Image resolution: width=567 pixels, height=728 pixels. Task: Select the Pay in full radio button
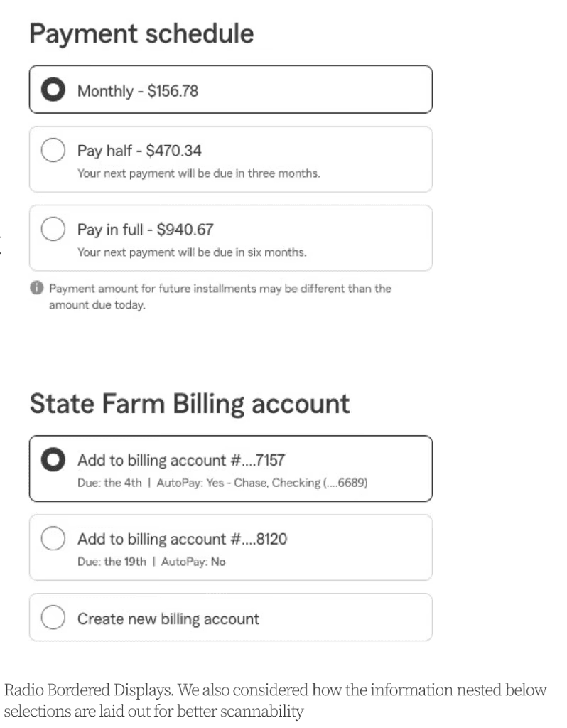click(x=53, y=229)
